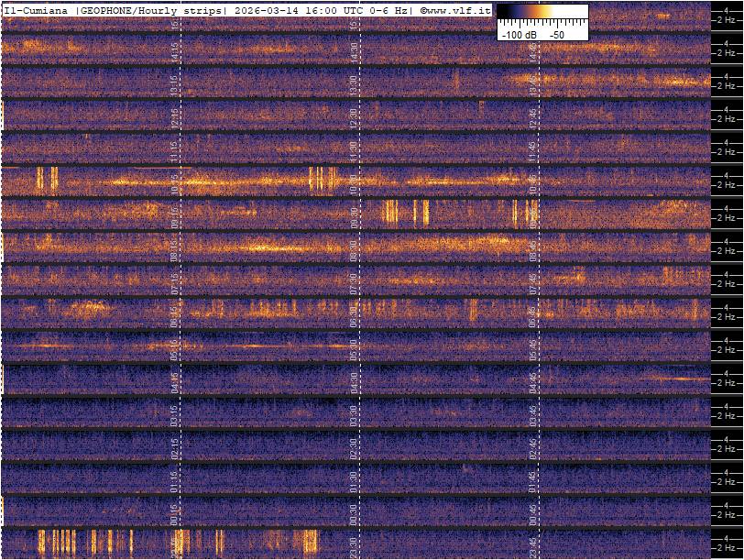Click the 06:15 time marker label
The image size is (744, 560).
[174, 315]
